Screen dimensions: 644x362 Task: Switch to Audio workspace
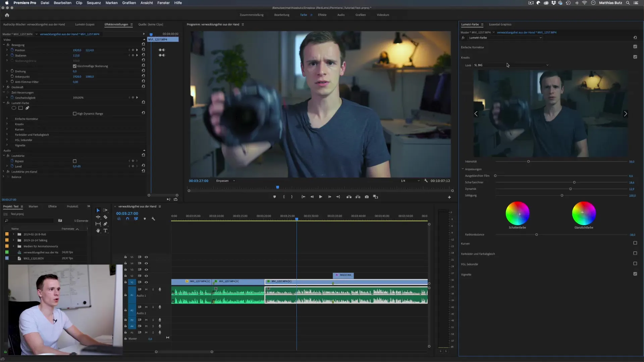pyautogui.click(x=341, y=15)
